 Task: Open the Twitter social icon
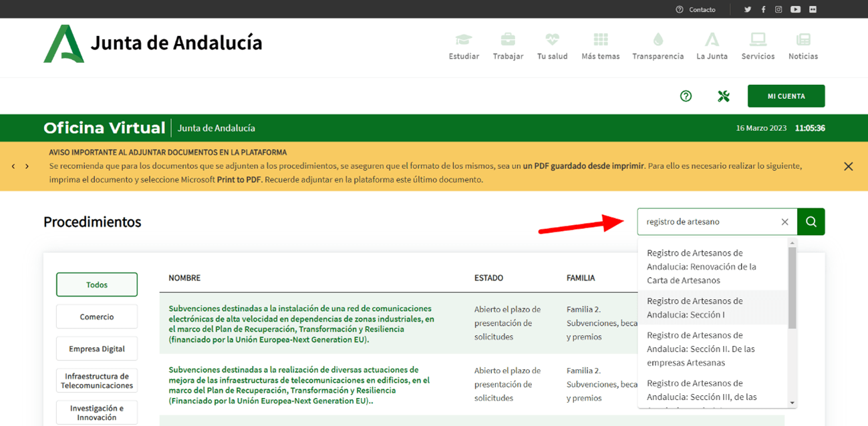coord(748,9)
